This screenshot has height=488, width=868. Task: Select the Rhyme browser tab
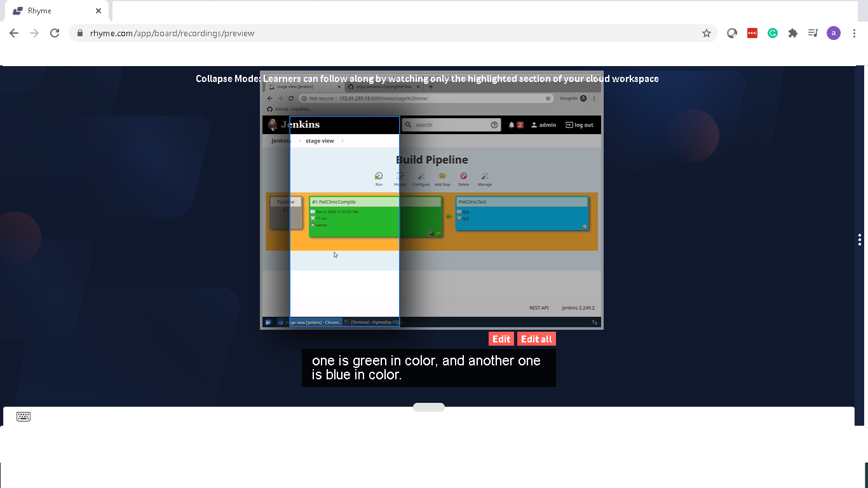(x=56, y=11)
